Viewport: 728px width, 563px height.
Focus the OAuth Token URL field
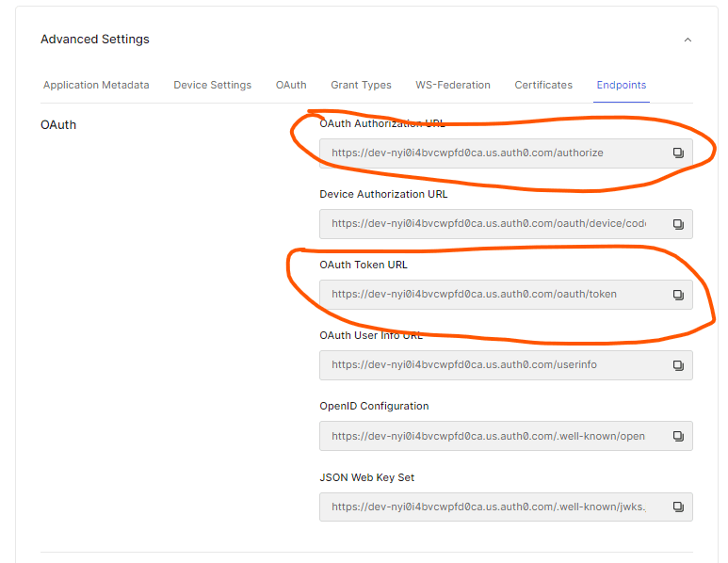pyautogui.click(x=490, y=295)
